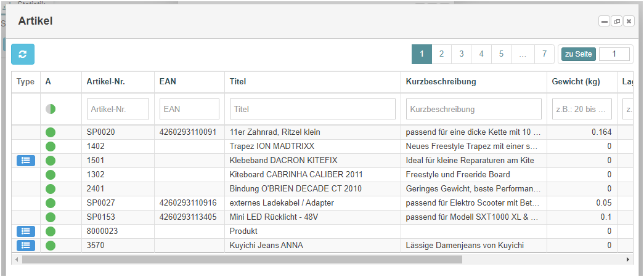Click the Kurzbeschreibung filter input
Image resolution: width=644 pixels, height=277 pixels.
tap(473, 109)
